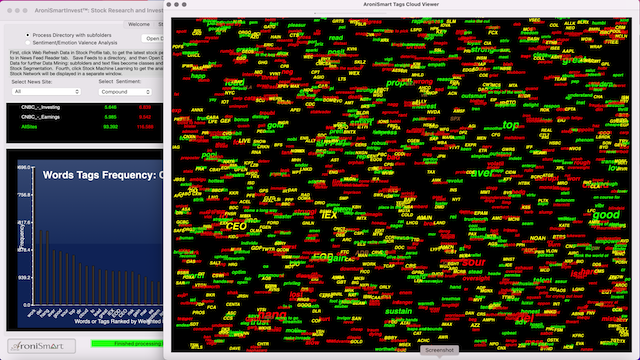Close the AroniSmart Tags Cloud Viewer window
Viewport: 640px width, 360px height.
tap(169, 4)
